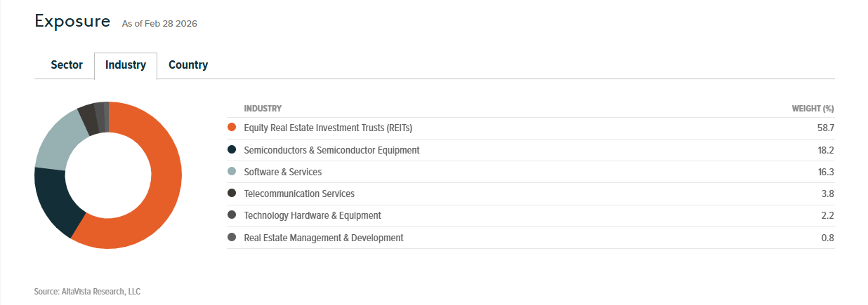Click the 58.7 weight value
Image resolution: width=868 pixels, height=305 pixels.
826,128
